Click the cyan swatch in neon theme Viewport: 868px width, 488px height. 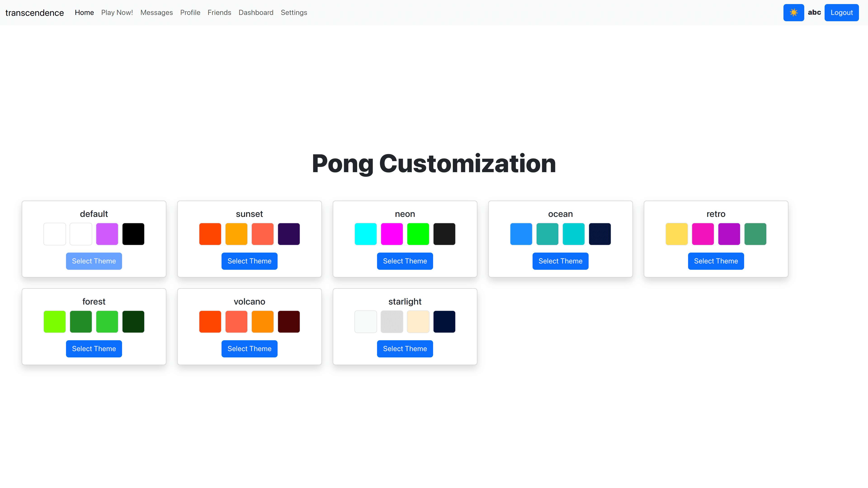(365, 234)
